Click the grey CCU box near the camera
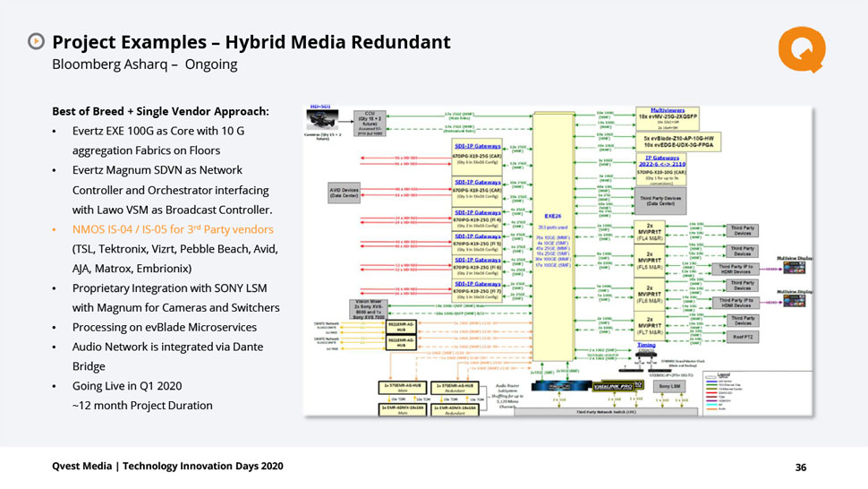The height and width of the screenshot is (489, 868). click(370, 123)
